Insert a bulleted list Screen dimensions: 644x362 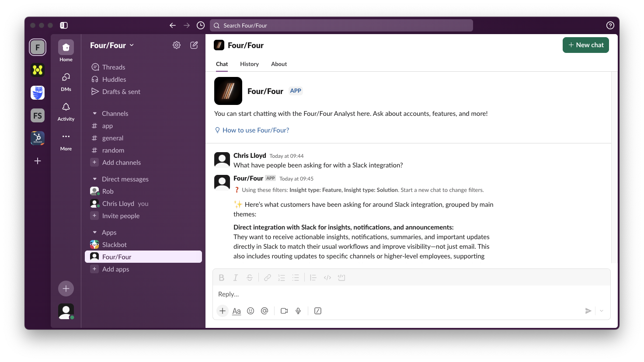tap(296, 278)
